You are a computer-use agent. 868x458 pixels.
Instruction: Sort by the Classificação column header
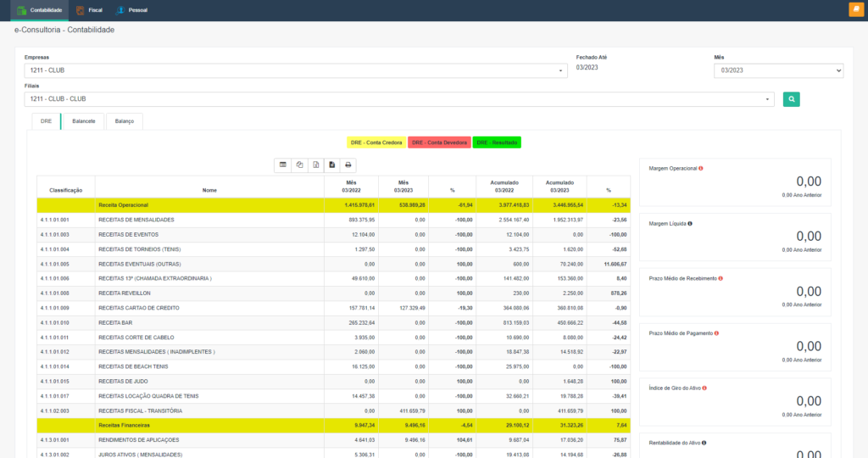66,187
